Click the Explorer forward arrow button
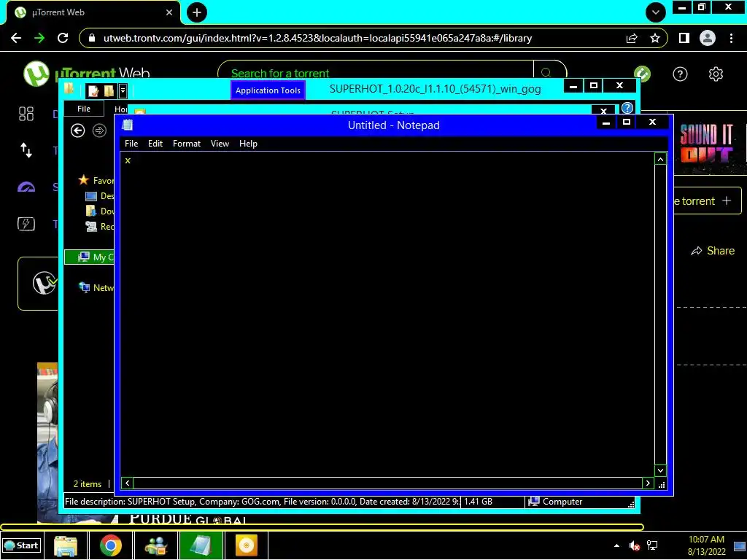The height and width of the screenshot is (560, 747). pyautogui.click(x=99, y=131)
